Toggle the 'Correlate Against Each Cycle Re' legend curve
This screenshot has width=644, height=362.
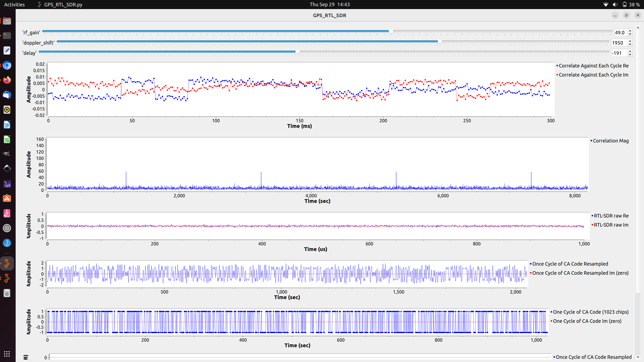[592, 65]
